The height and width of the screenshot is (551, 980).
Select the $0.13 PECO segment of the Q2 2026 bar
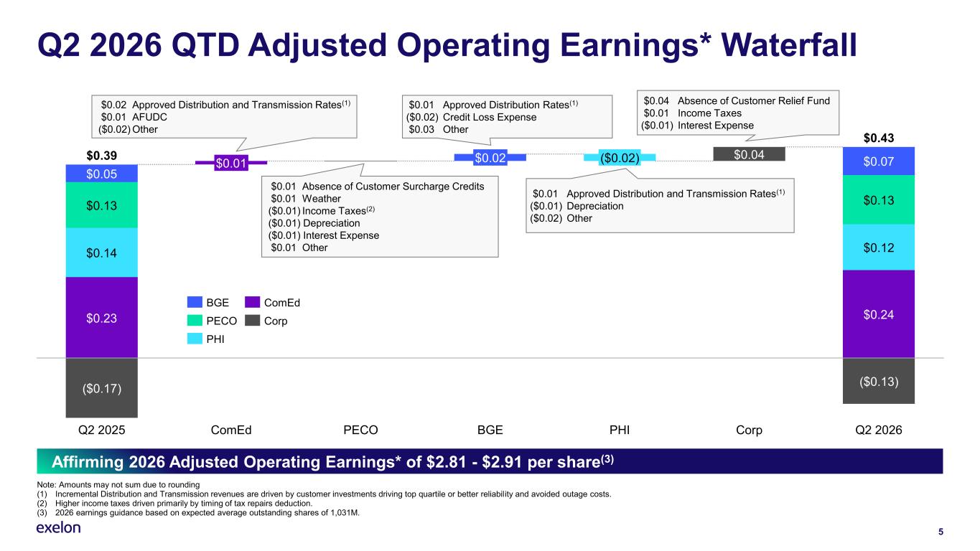click(x=878, y=199)
